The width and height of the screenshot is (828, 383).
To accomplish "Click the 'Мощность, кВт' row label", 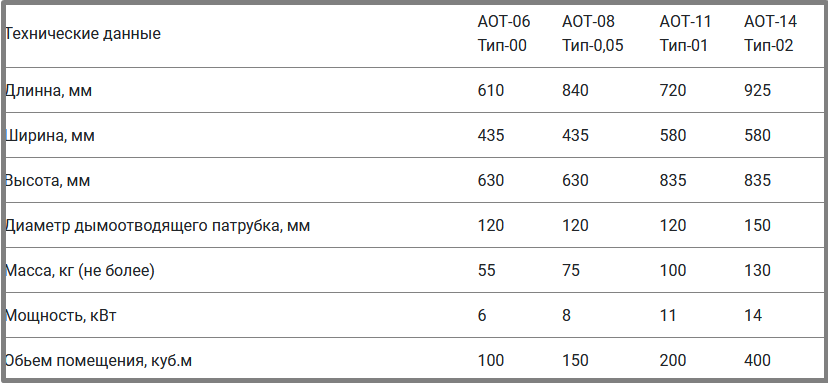I will 61,316.
